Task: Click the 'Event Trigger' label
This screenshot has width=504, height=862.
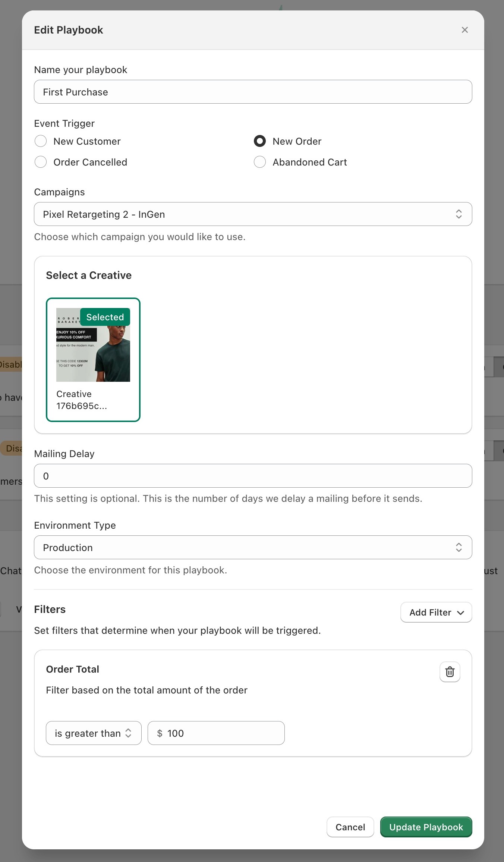Action: 64,123
